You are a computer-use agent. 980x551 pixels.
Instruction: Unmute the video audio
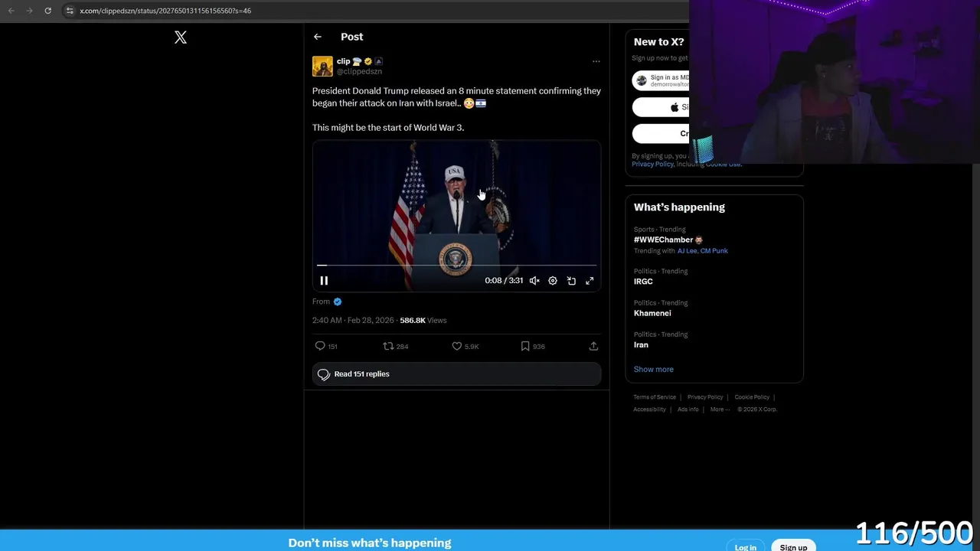[x=534, y=281]
